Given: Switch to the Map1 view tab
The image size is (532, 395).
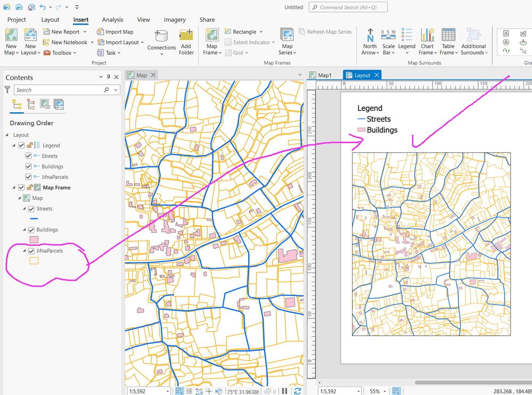Looking at the screenshot, I should [324, 75].
